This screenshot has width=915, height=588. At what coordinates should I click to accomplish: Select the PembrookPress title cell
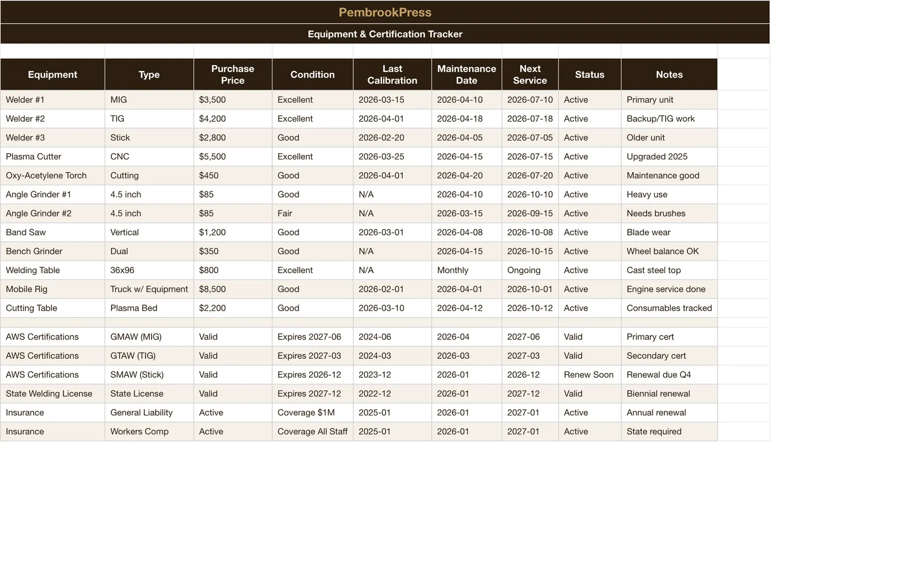385,12
